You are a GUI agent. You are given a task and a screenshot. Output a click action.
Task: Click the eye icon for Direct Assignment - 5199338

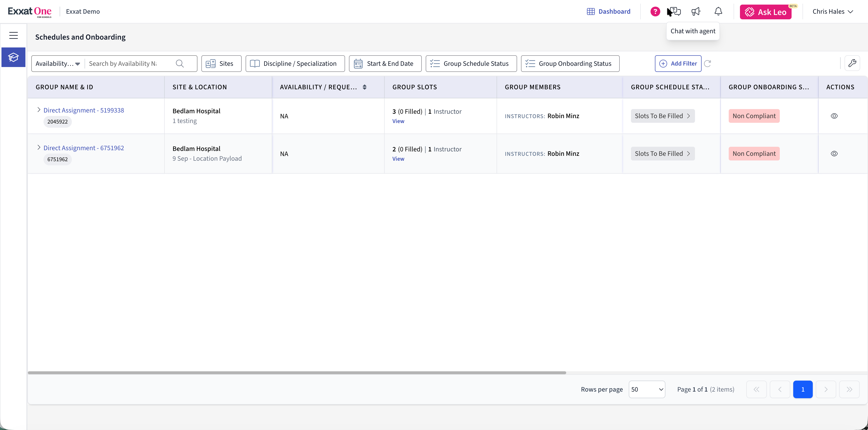pyautogui.click(x=834, y=116)
